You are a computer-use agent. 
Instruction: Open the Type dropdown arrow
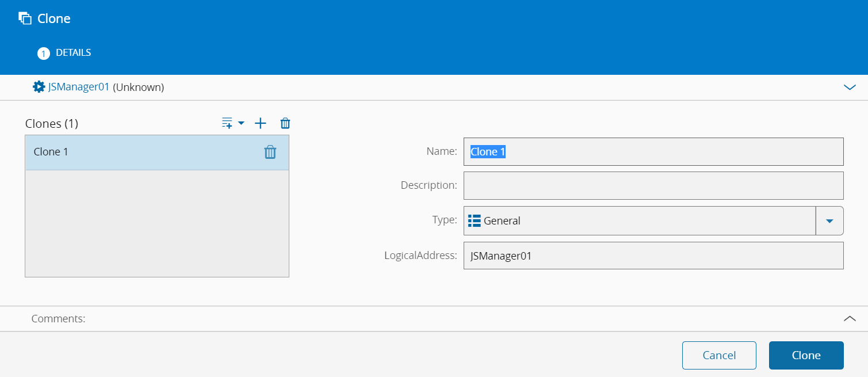829,221
